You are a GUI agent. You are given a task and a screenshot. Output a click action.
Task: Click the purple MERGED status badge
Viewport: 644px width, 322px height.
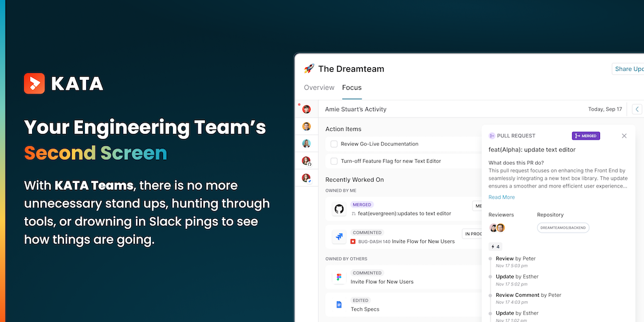click(586, 136)
